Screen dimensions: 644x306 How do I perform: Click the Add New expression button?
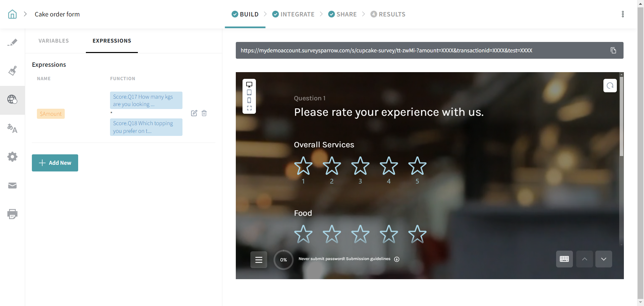55,163
